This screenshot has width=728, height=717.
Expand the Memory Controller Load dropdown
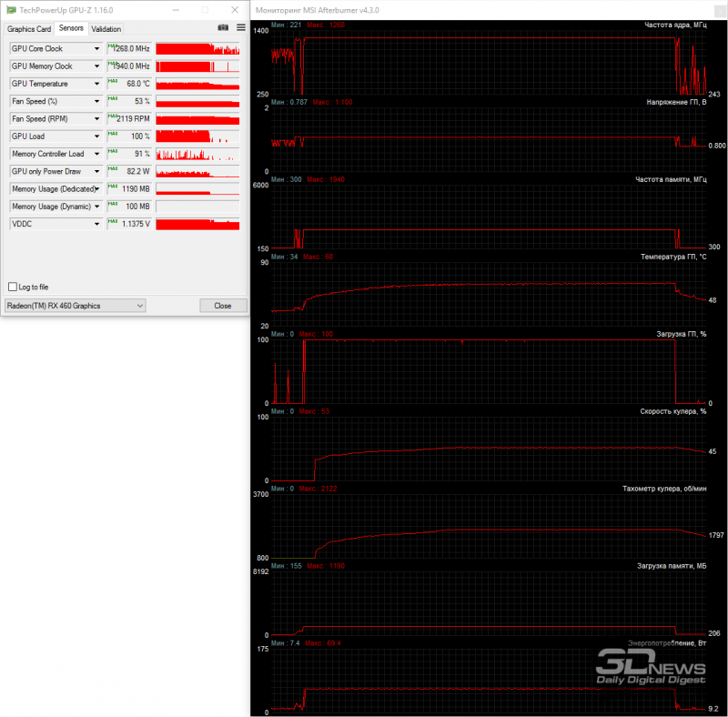click(96, 154)
